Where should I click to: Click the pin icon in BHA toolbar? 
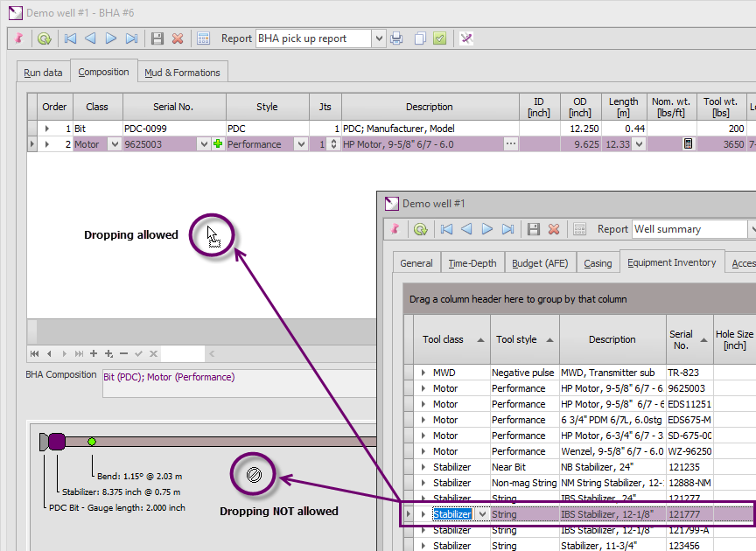(x=19, y=38)
